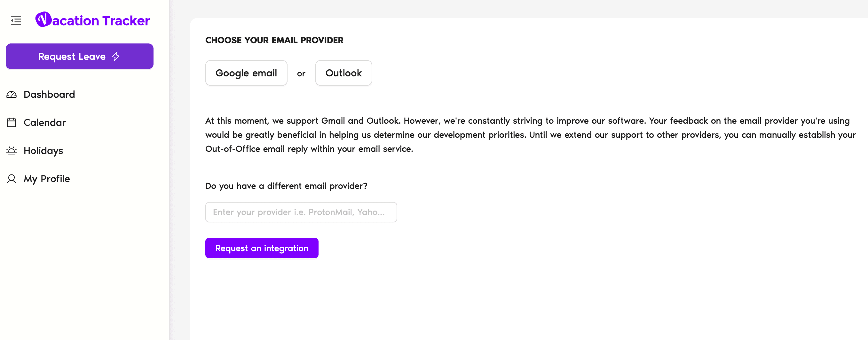Viewport: 868px width, 340px height.
Task: Open the Holidays section
Action: click(43, 151)
